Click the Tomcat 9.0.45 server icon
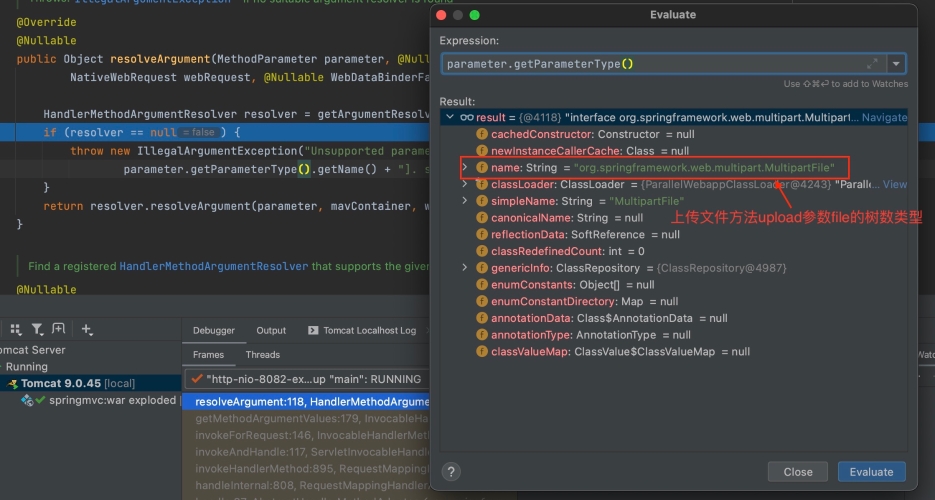 pyautogui.click(x=13, y=384)
